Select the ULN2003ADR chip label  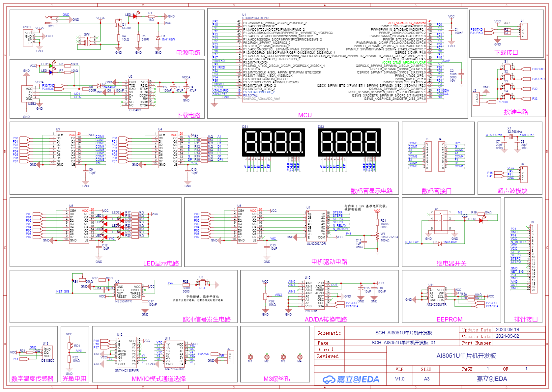(316, 244)
